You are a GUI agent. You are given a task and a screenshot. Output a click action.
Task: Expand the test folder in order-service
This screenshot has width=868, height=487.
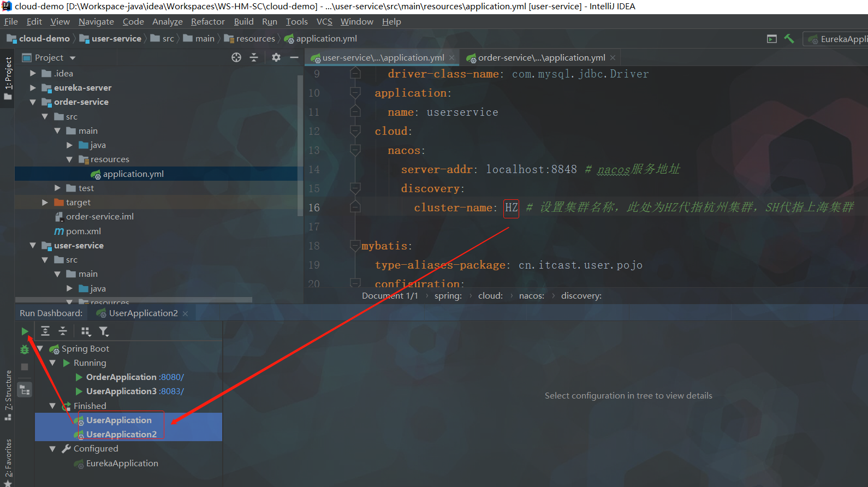click(57, 188)
